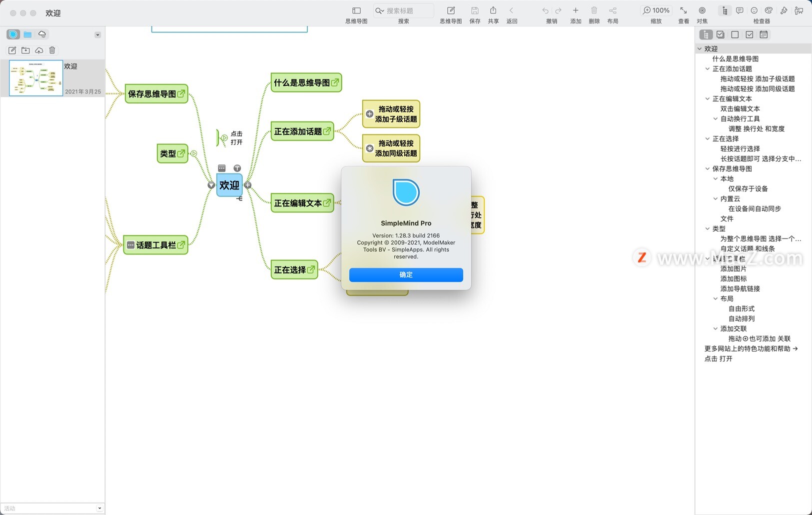The image size is (812, 515).
Task: Click the Focus (对焦) target icon
Action: pos(702,10)
